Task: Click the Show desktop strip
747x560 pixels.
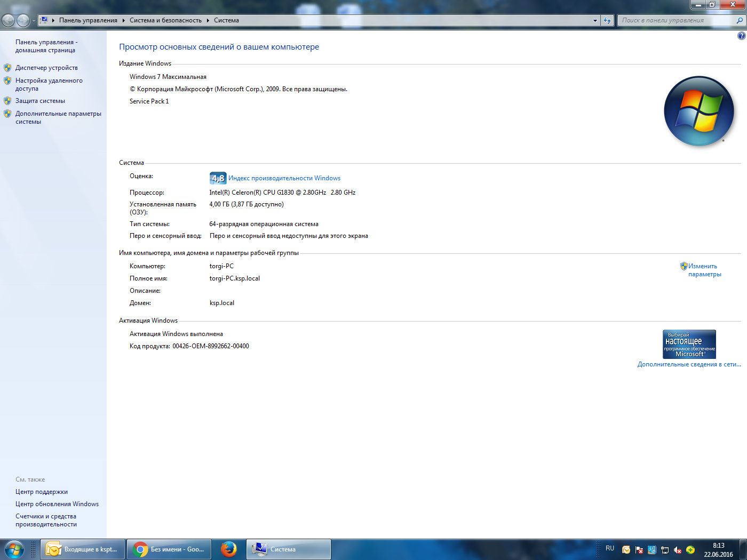Action: pyautogui.click(x=743, y=549)
